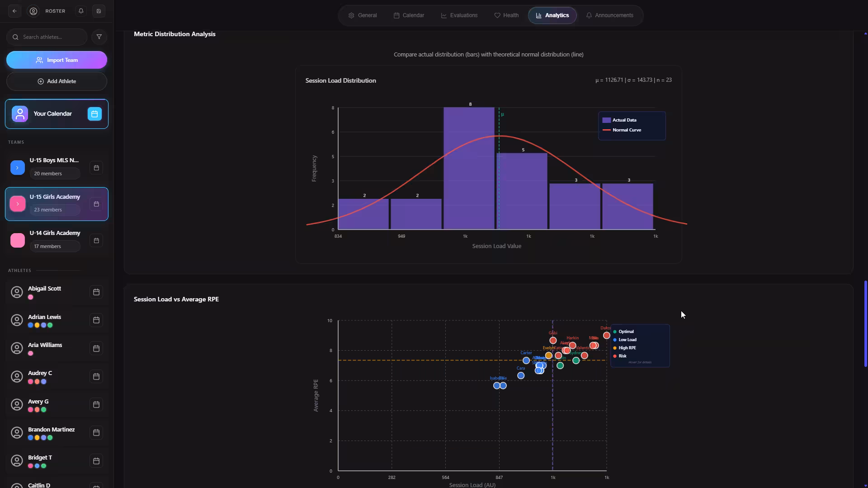868x488 pixels.
Task: Click the blue calendar icon on Your Calendar
Action: point(94,114)
